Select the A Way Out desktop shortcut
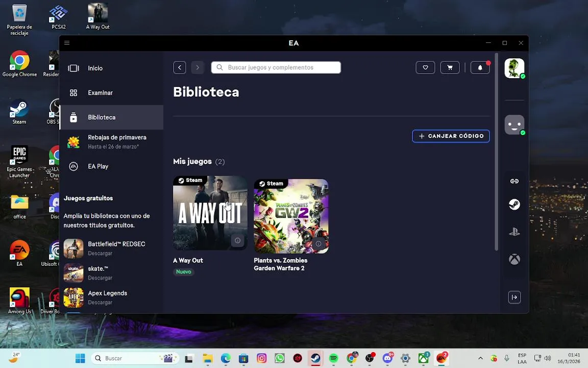The width and height of the screenshot is (588, 368). (x=98, y=17)
